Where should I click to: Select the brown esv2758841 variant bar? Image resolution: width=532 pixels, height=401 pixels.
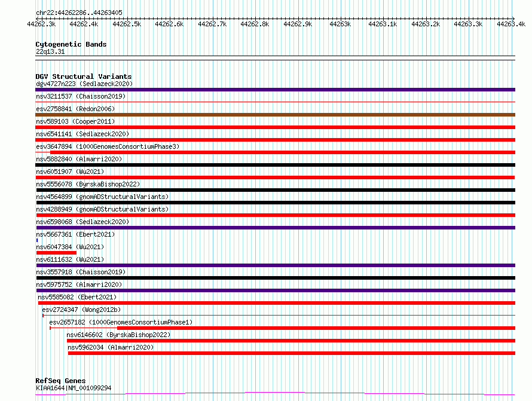(275, 115)
